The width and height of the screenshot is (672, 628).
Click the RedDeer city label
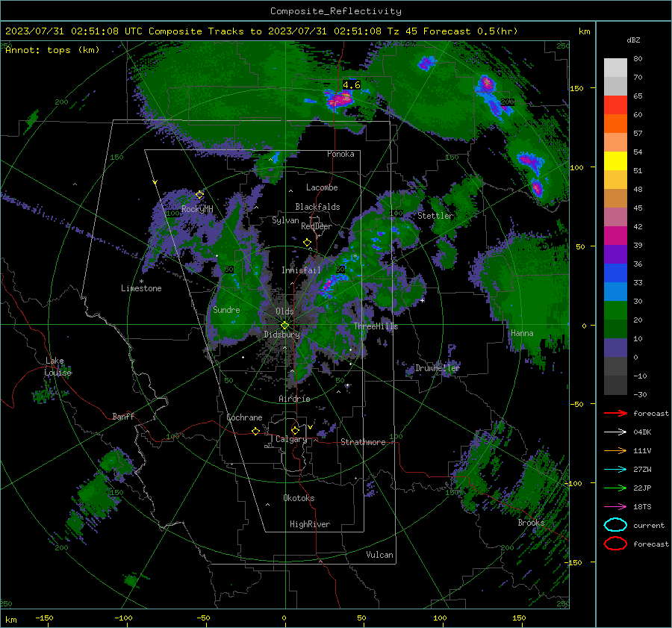(x=317, y=226)
